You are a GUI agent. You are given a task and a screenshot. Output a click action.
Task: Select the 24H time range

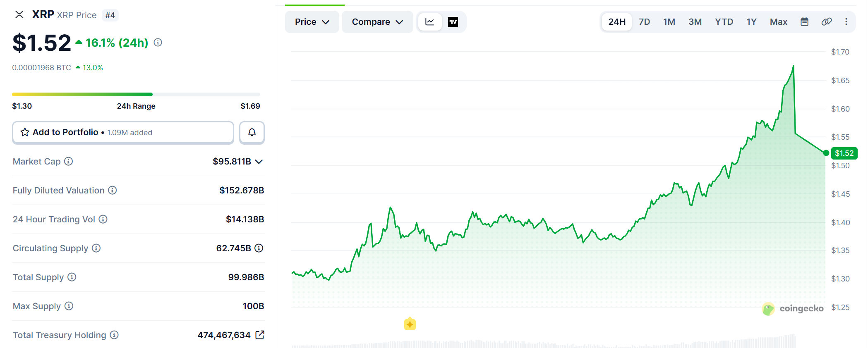point(617,22)
